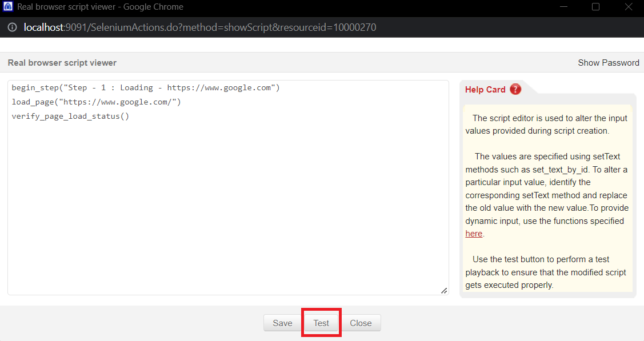644x341 pixels.
Task: Run the script with Test button
Action: click(x=321, y=323)
